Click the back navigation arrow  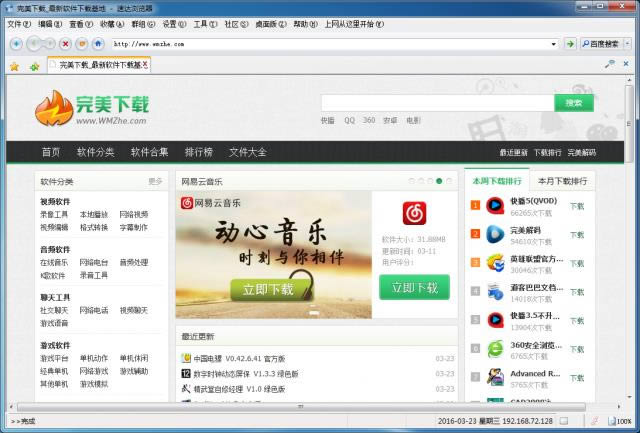34,44
